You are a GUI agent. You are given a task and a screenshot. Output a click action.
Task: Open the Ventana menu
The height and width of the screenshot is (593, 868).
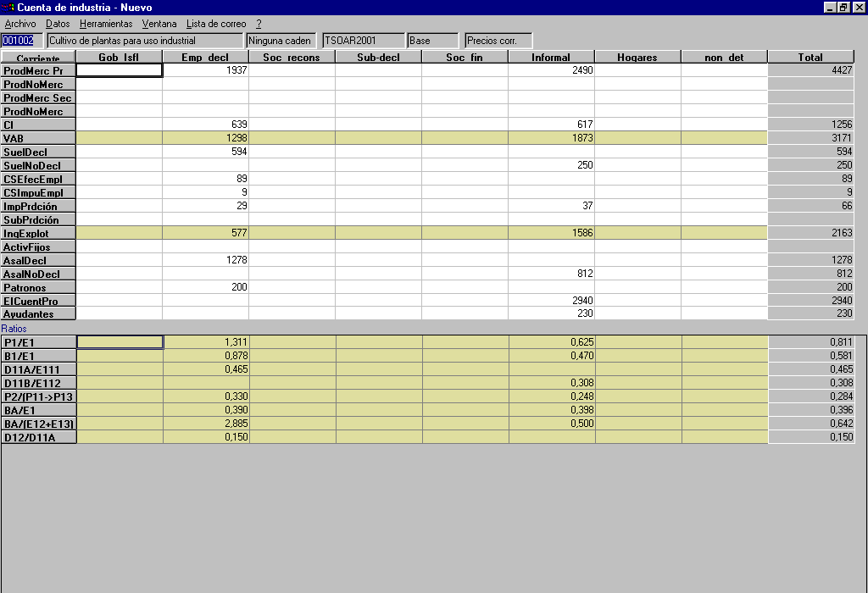[x=159, y=24]
